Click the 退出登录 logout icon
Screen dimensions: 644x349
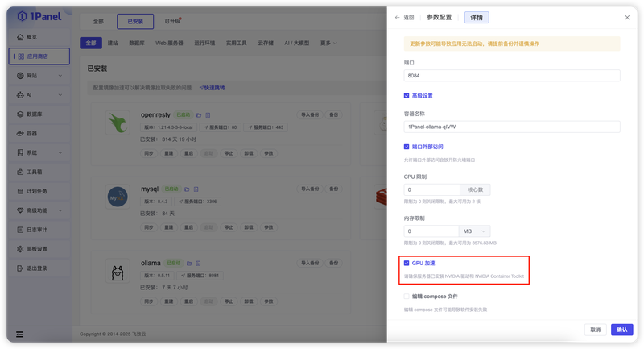point(20,268)
